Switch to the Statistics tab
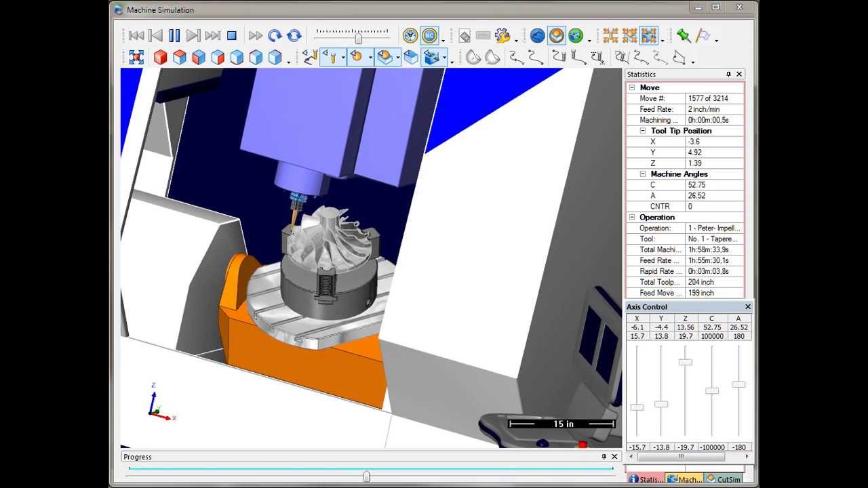 (x=646, y=479)
